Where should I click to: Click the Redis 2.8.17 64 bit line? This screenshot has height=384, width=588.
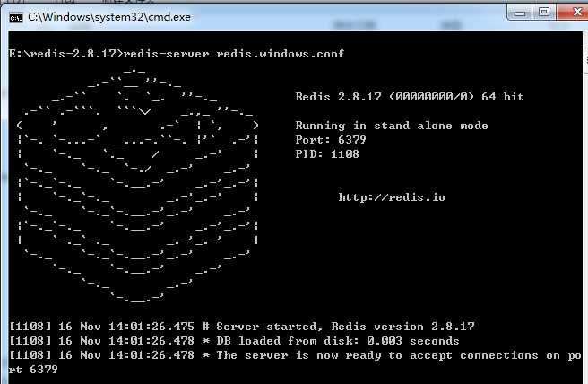pos(410,97)
